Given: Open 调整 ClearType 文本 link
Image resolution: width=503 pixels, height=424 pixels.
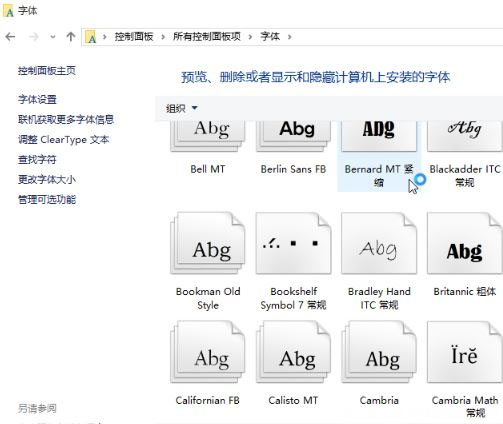Looking at the screenshot, I should 64,139.
